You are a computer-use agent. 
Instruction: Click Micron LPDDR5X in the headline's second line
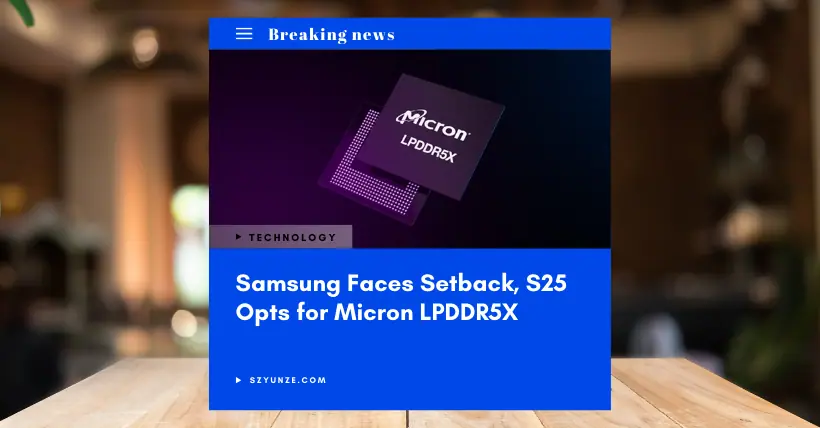(x=426, y=312)
